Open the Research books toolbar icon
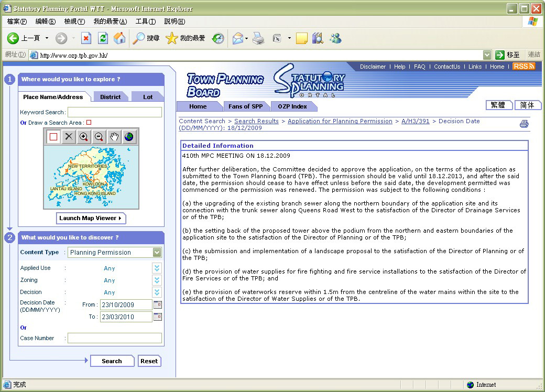 tap(318, 38)
